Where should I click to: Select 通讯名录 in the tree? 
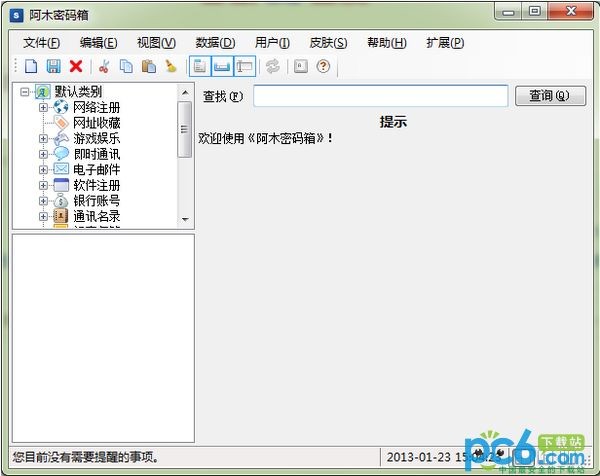pyautogui.click(x=97, y=216)
